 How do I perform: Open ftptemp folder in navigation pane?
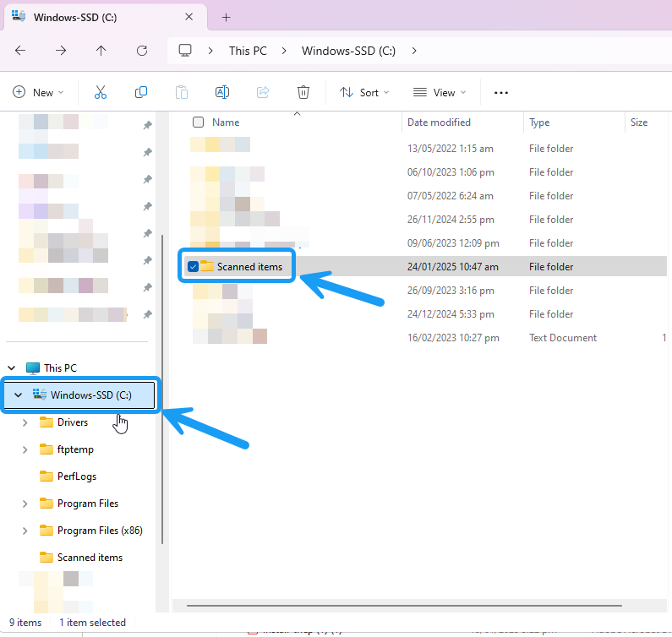[75, 449]
